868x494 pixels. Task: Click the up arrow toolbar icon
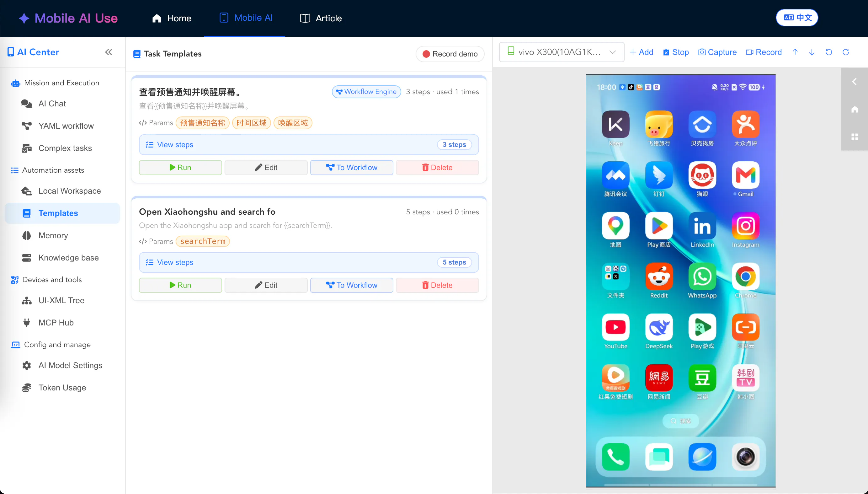coord(795,52)
